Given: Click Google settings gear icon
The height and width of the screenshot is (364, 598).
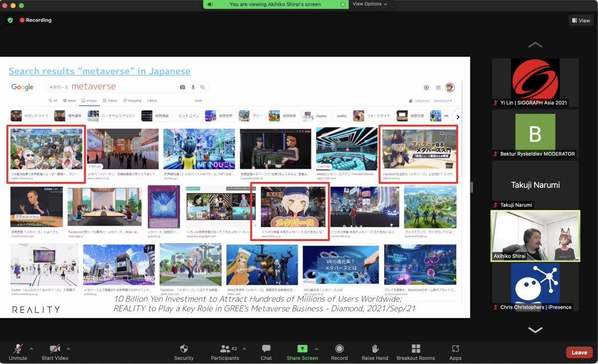Looking at the screenshot, I should click(427, 88).
